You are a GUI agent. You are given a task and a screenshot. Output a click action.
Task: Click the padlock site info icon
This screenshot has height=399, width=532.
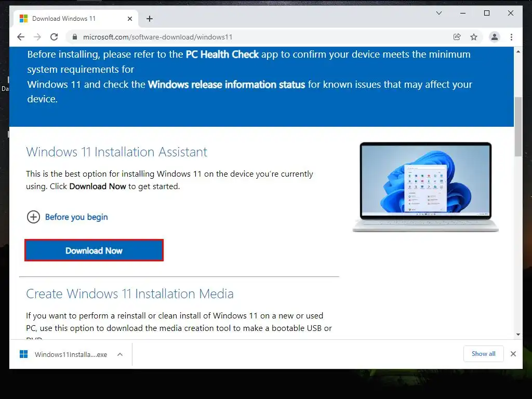(75, 37)
